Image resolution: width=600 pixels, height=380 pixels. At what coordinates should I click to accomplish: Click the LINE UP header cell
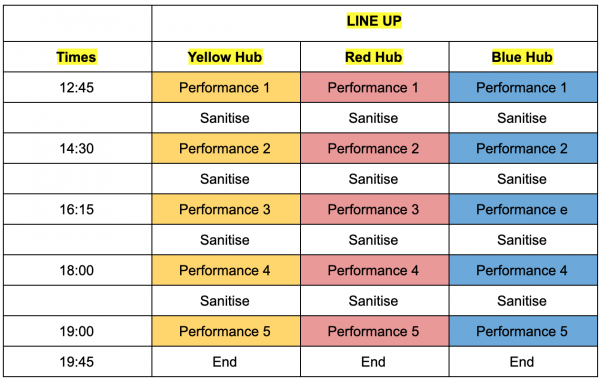(x=374, y=23)
